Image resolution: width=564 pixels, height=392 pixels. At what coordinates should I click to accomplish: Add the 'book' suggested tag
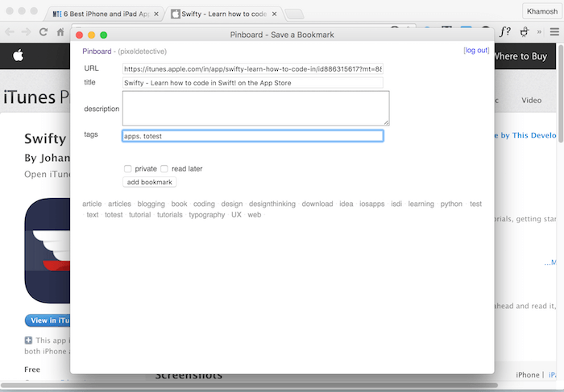click(x=179, y=204)
